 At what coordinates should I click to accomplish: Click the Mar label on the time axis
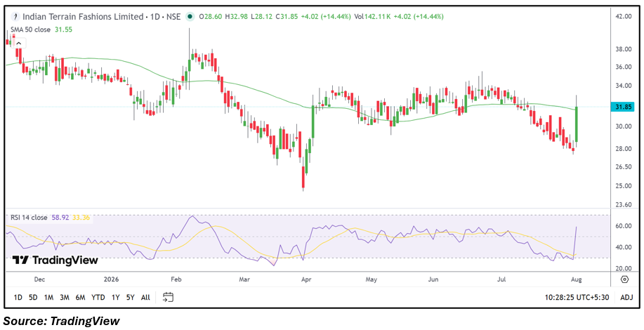pyautogui.click(x=244, y=279)
